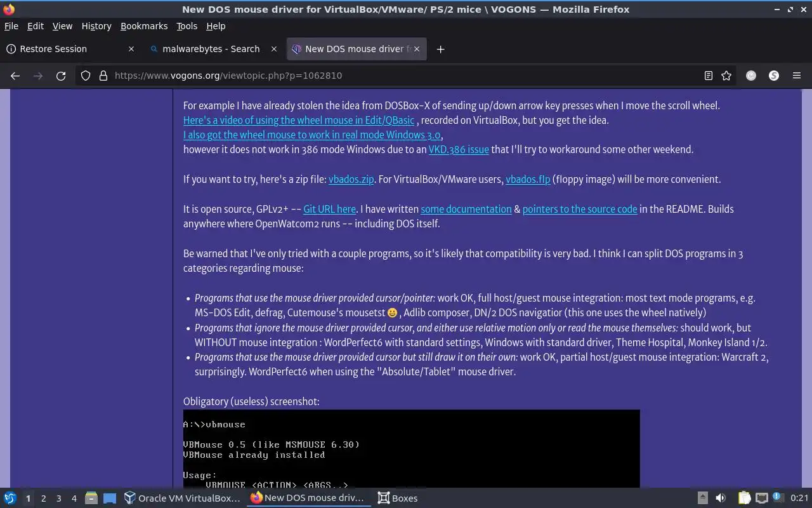Viewport: 812px width, 508px height.
Task: Open the tracking protection shield icon
Action: point(86,76)
